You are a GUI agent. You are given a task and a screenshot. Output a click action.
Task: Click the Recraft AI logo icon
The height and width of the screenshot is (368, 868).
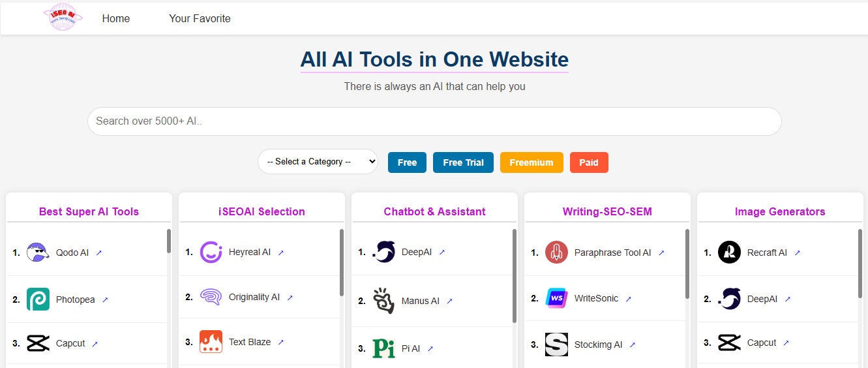pyautogui.click(x=729, y=252)
